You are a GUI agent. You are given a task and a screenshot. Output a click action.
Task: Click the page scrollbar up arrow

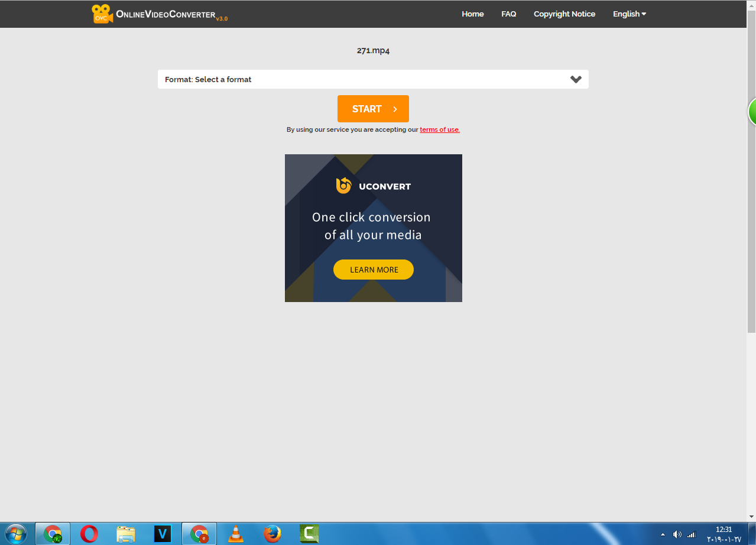(751, 4)
